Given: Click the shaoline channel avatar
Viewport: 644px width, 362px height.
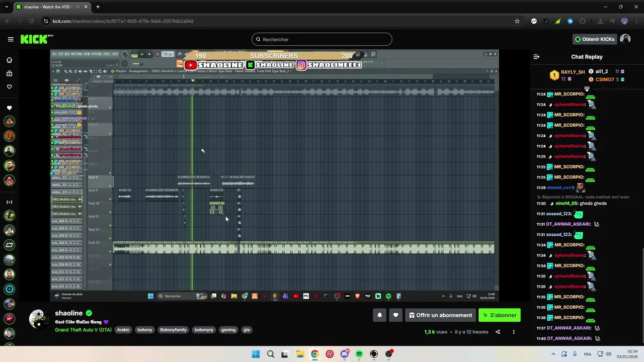Looking at the screenshot, I should point(38,319).
